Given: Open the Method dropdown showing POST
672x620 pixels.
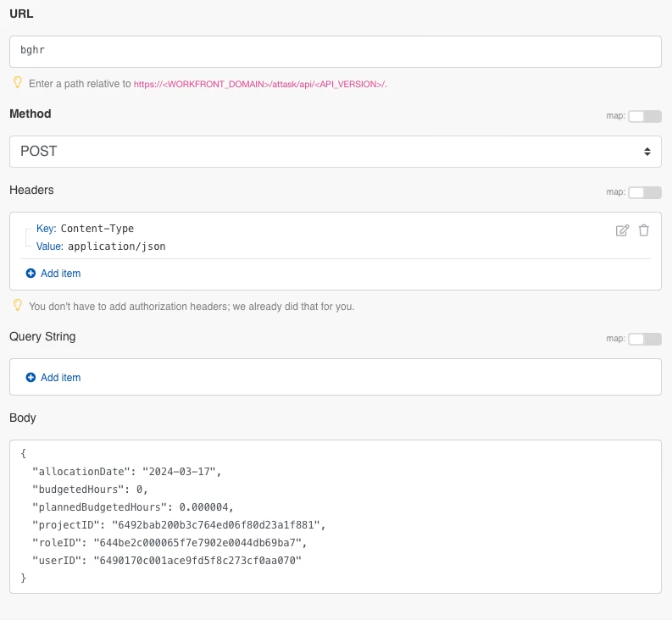Looking at the screenshot, I should (x=335, y=152).
